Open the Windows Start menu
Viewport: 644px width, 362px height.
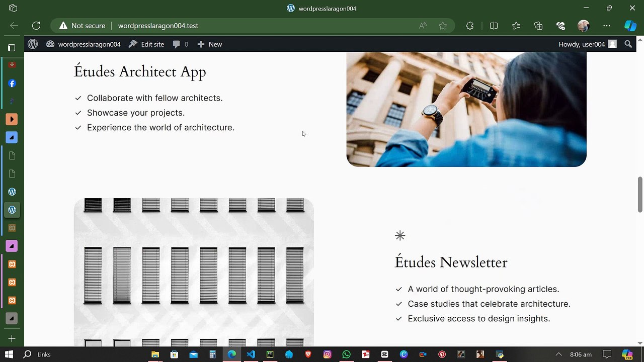[x=9, y=354]
